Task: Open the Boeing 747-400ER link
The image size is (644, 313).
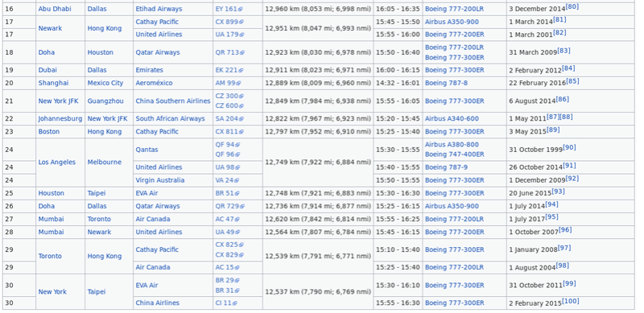Action: (455, 154)
